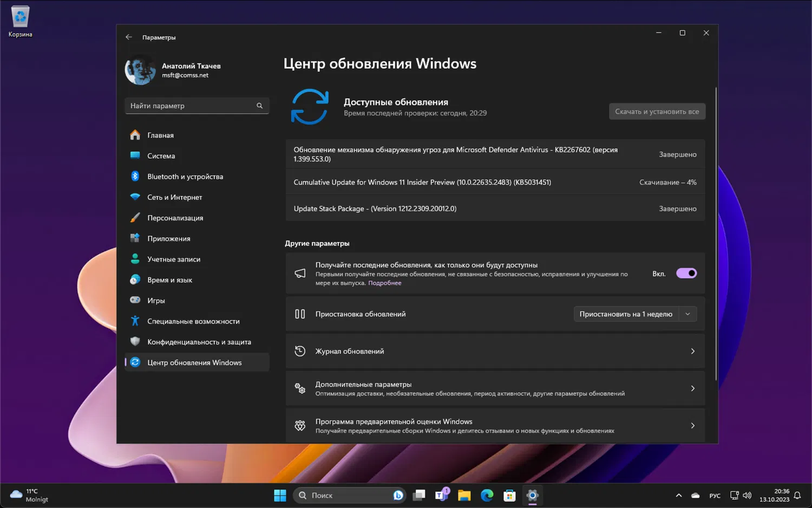Click the Defender Antivirus KB2267602 update text
The width and height of the screenshot is (812, 508).
pyautogui.click(x=456, y=154)
